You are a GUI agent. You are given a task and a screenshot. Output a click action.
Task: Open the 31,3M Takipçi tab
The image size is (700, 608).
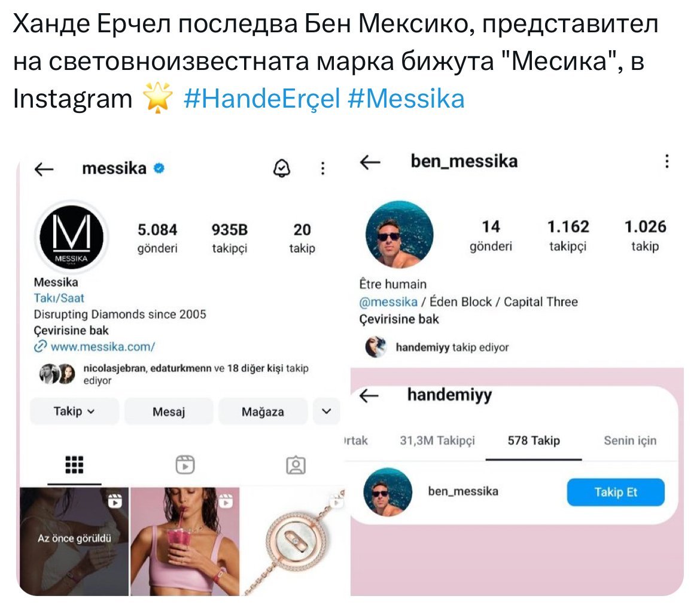point(437,441)
